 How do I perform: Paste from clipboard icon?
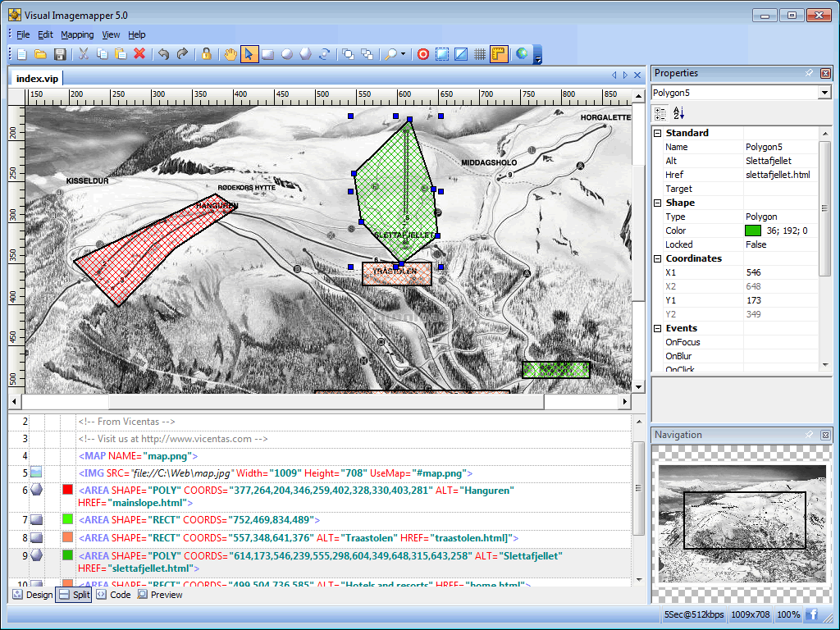click(121, 54)
